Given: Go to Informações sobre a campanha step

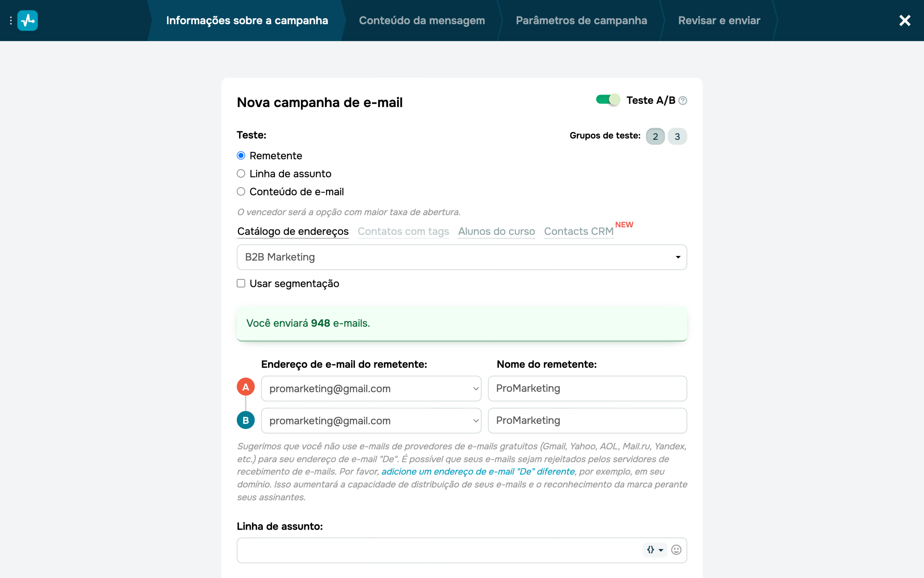Looking at the screenshot, I should 247,21.
